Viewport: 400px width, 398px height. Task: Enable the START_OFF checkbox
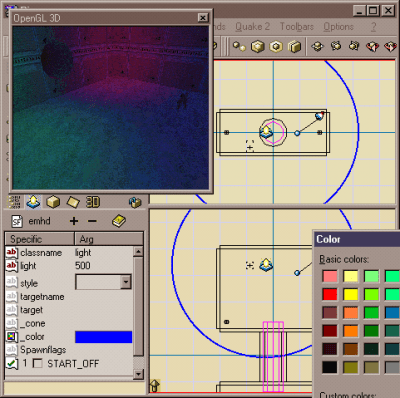(38, 363)
